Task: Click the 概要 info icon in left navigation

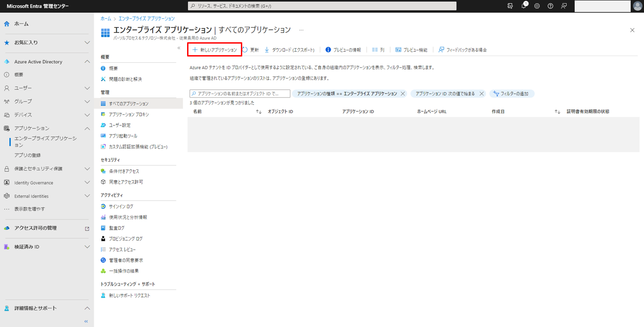Action: click(x=7, y=75)
